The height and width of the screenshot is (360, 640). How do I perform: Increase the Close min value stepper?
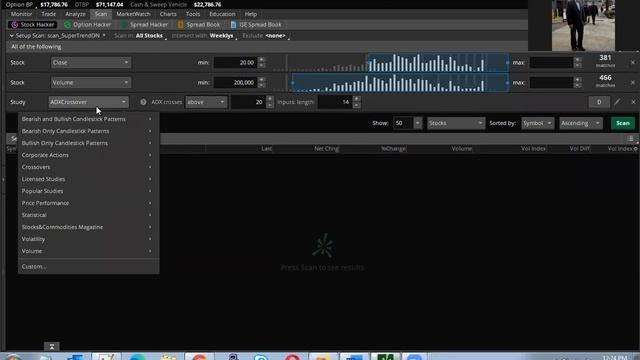click(262, 60)
